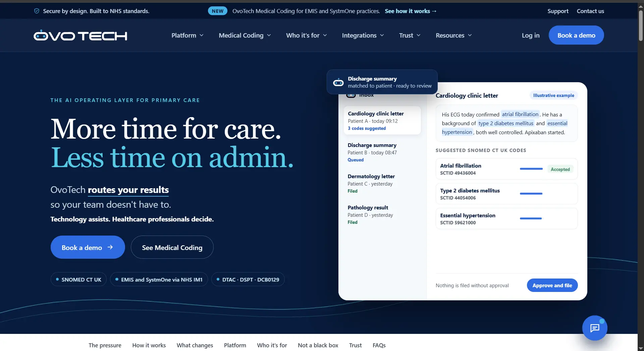Select Cardiology clinic letter inbox item
Screen dimensions: 644x351
tap(382, 120)
